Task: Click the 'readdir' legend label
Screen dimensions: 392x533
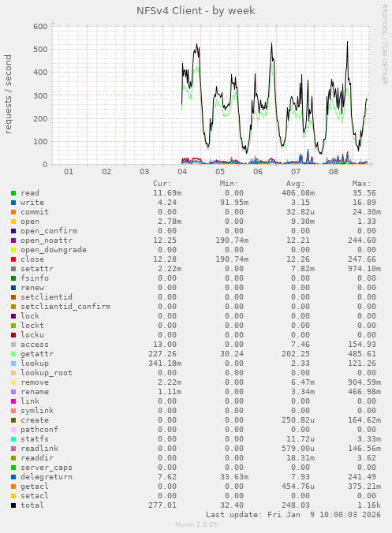Action: [37, 458]
